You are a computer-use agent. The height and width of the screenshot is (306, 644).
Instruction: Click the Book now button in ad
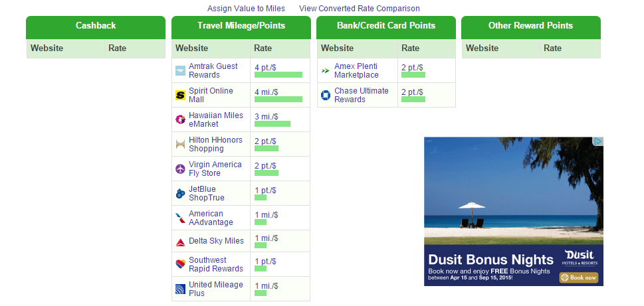coord(579,277)
